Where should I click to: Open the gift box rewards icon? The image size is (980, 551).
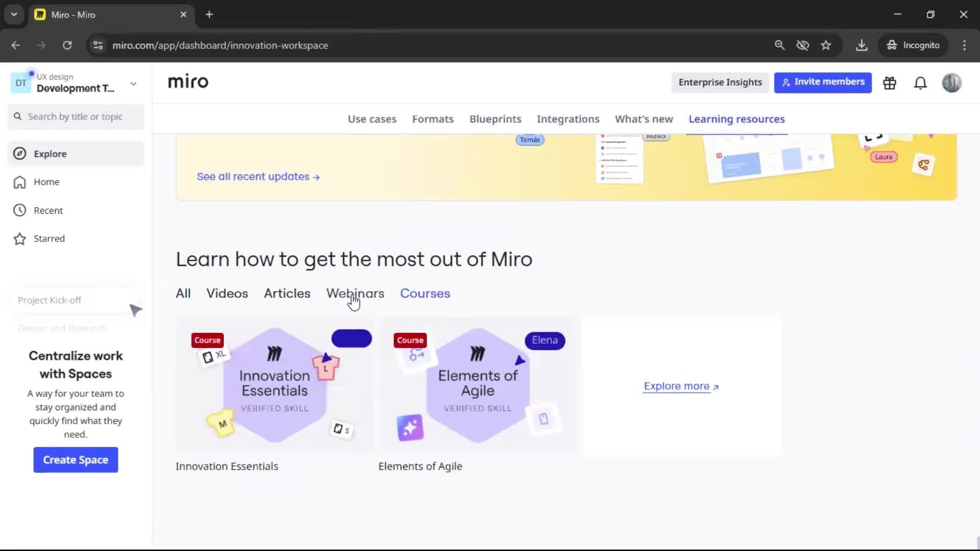890,83
